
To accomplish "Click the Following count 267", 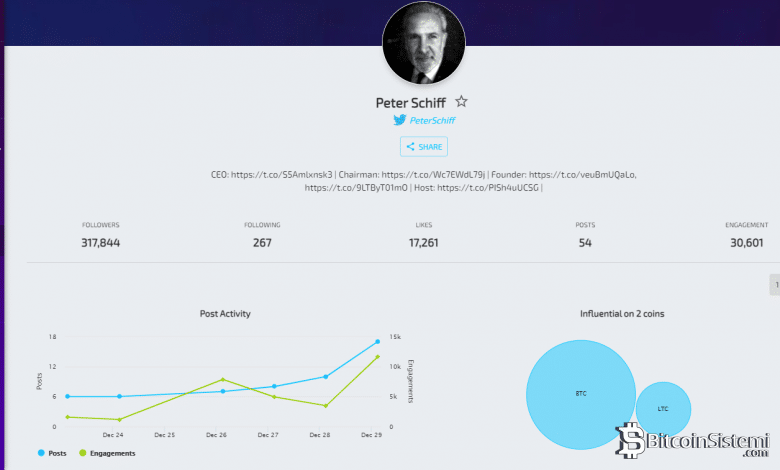I will 262,242.
